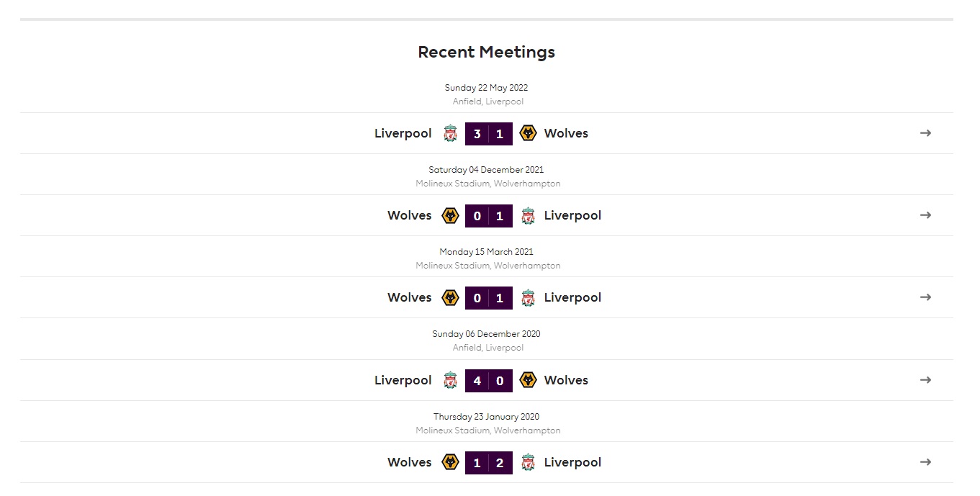Select Wolves team name in the 23 January 2020 row
Image resolution: width=980 pixels, height=496 pixels.
pos(410,462)
